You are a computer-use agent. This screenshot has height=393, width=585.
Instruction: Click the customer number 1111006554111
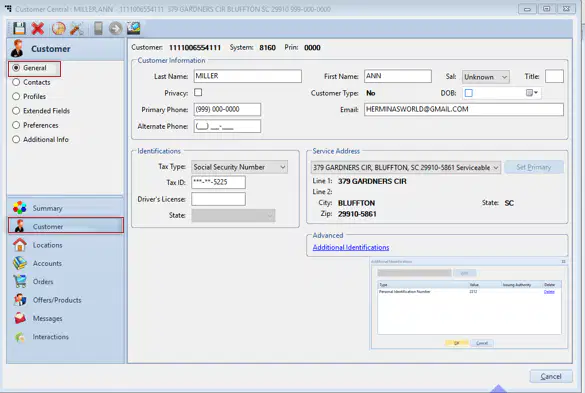(195, 48)
